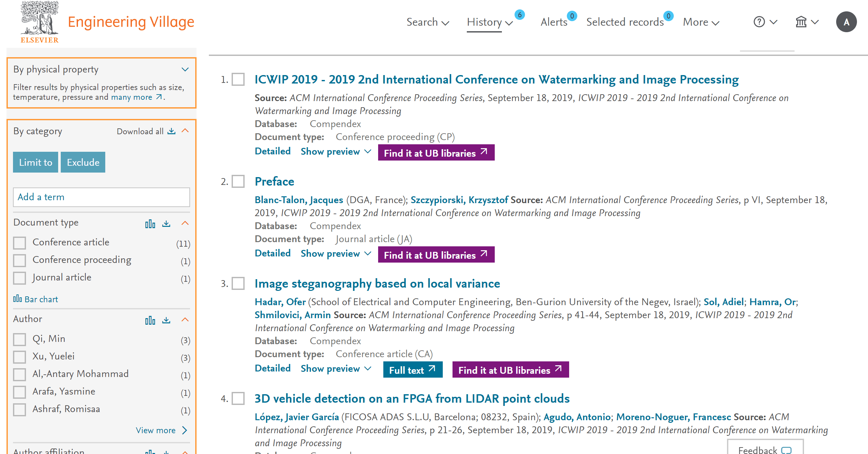Open Author facet bar chart icon
This screenshot has width=868, height=454.
(150, 320)
